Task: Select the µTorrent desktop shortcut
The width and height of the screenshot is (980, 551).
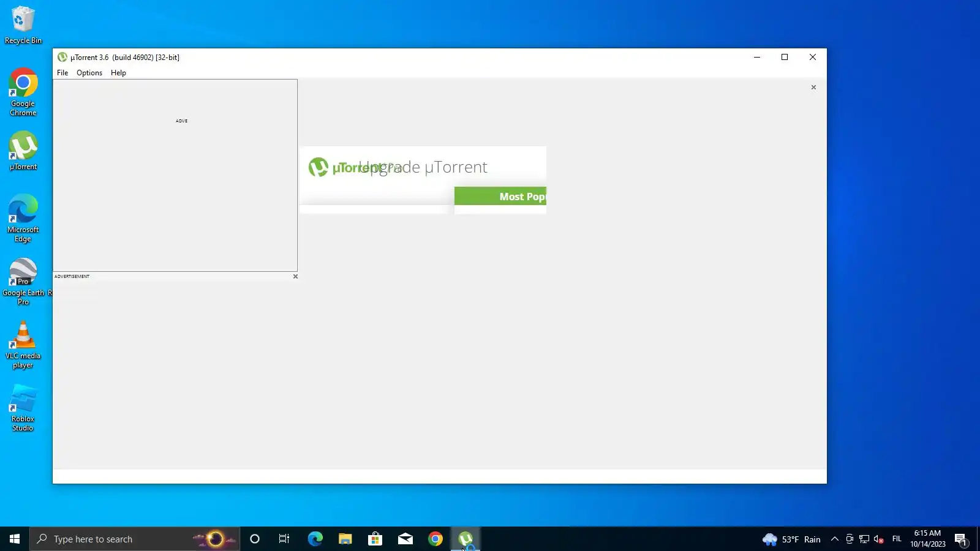Action: (23, 151)
